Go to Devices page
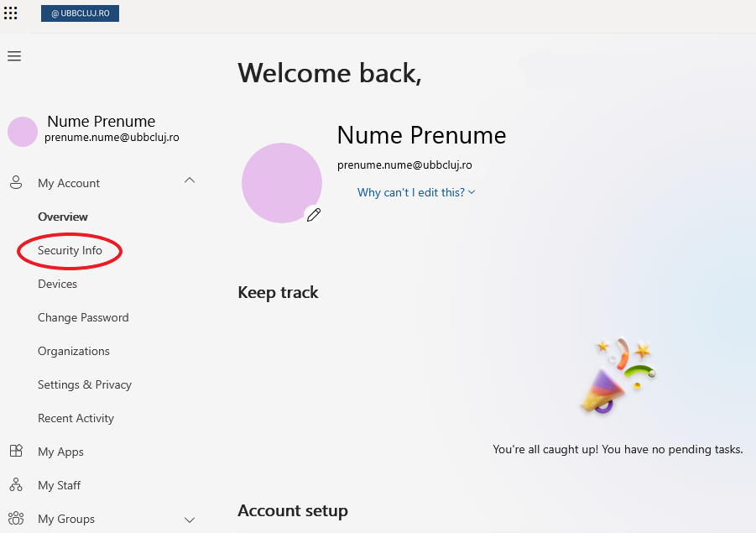The height and width of the screenshot is (533, 756). coord(57,284)
